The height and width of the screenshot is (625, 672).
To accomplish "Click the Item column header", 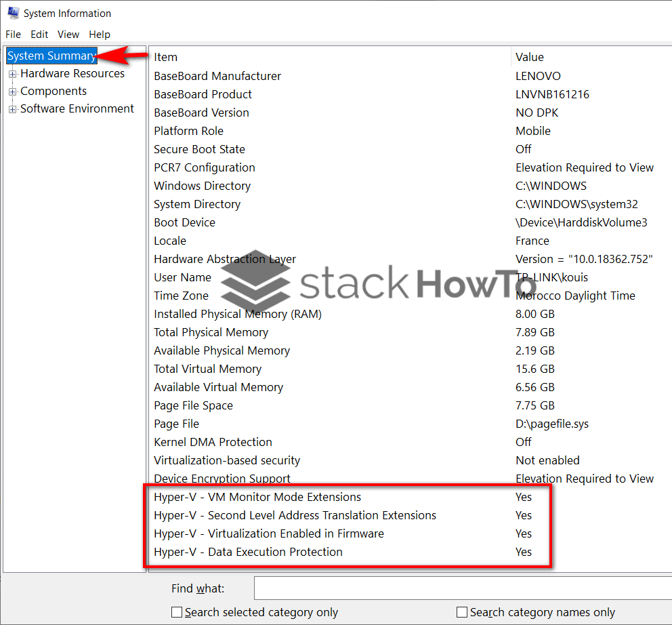I will tap(165, 57).
